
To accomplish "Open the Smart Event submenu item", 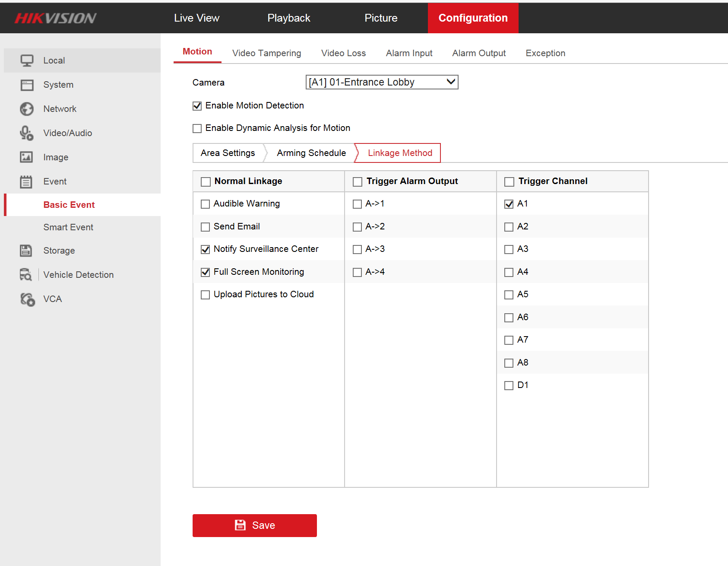I will (68, 227).
